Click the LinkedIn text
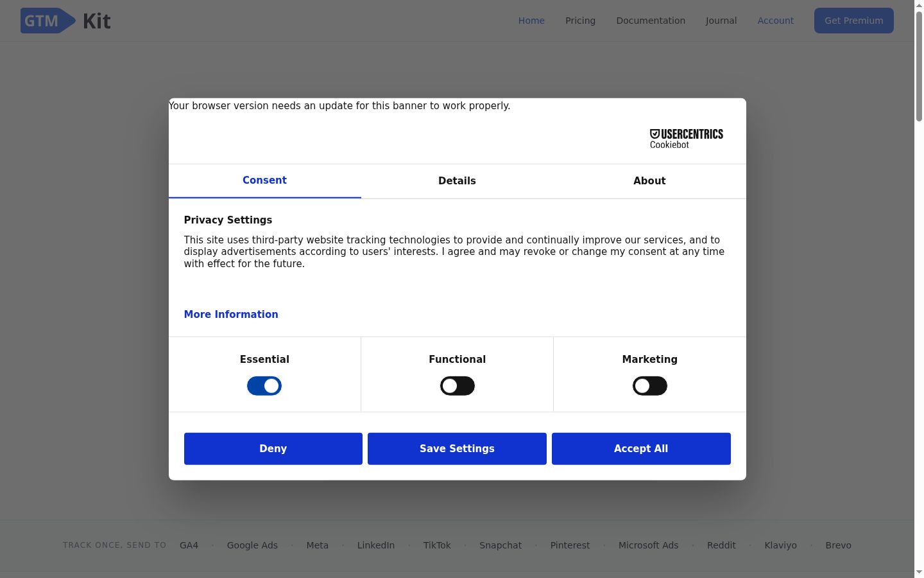The image size is (924, 578). [x=376, y=545]
